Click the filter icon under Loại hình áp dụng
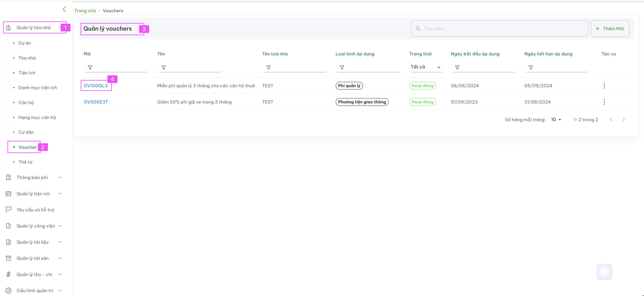The height and width of the screenshot is (296, 644). click(342, 68)
